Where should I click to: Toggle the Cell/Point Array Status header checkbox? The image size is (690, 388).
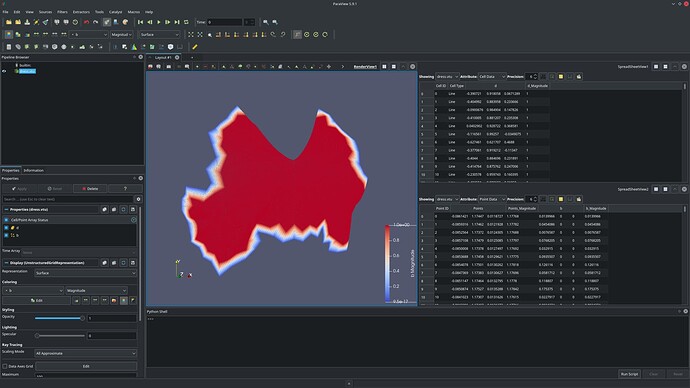click(x=6, y=220)
